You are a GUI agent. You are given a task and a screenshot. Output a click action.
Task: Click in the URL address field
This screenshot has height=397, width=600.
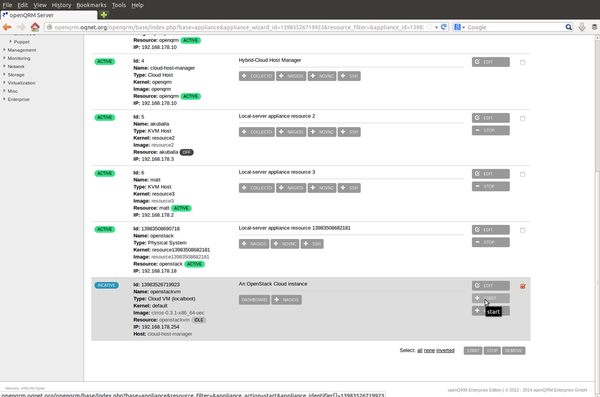(x=239, y=27)
